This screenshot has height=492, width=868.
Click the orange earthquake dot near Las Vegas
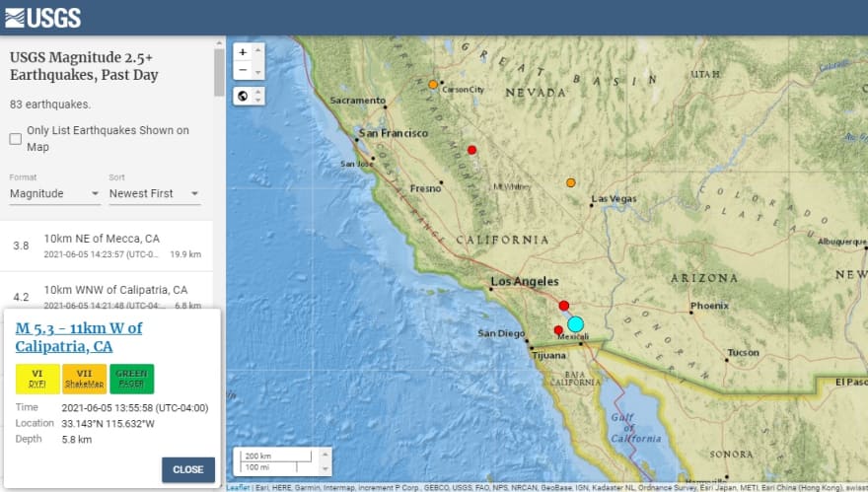coord(571,182)
